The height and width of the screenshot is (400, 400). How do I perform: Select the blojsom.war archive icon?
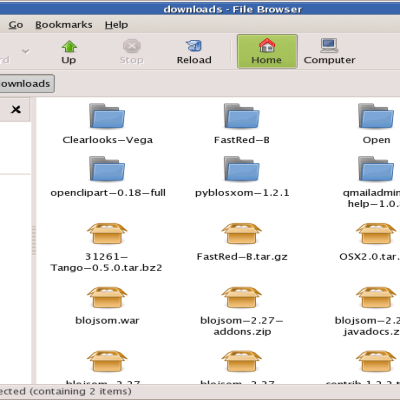click(107, 297)
